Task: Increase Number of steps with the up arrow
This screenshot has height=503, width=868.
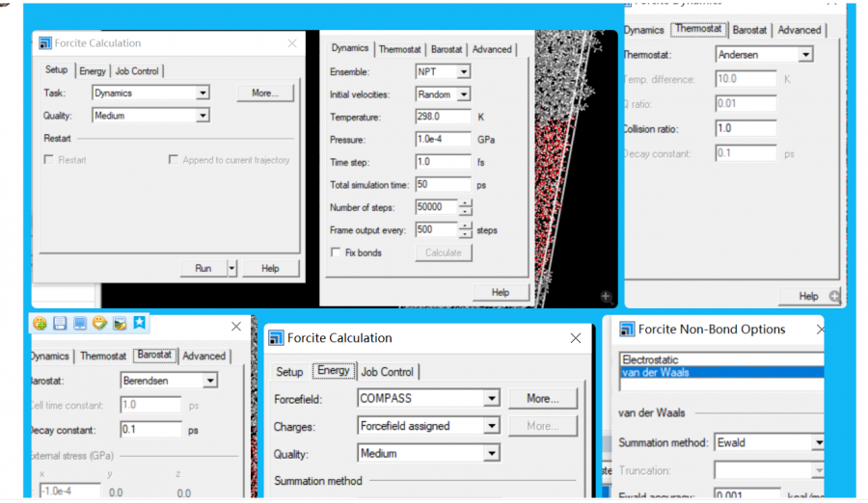Action: pos(465,203)
